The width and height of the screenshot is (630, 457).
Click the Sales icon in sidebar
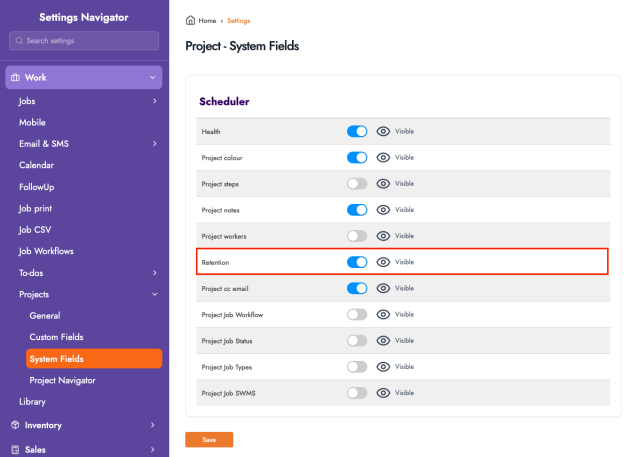pyautogui.click(x=15, y=450)
